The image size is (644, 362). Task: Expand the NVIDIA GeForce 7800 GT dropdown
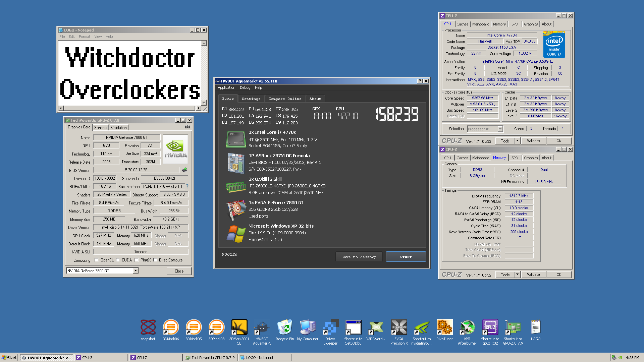click(x=136, y=270)
